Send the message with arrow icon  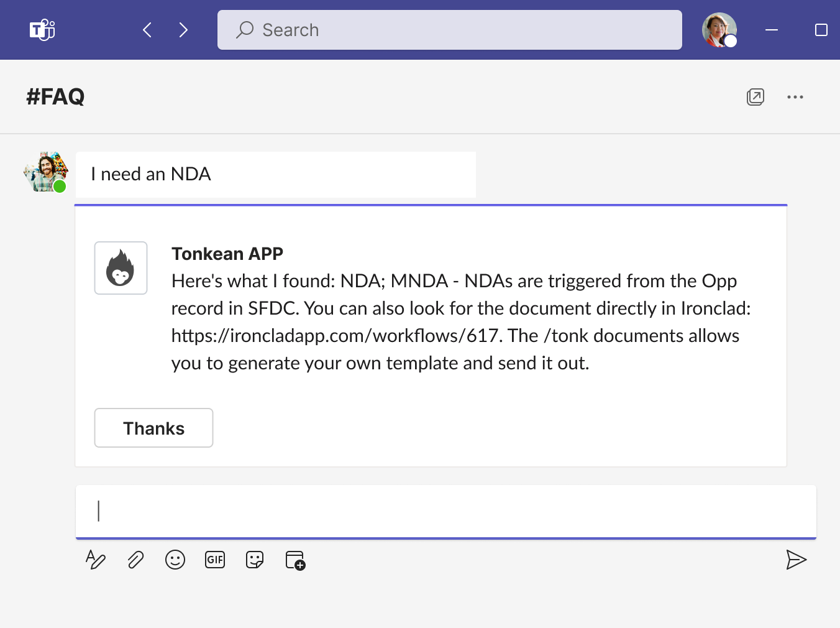796,560
